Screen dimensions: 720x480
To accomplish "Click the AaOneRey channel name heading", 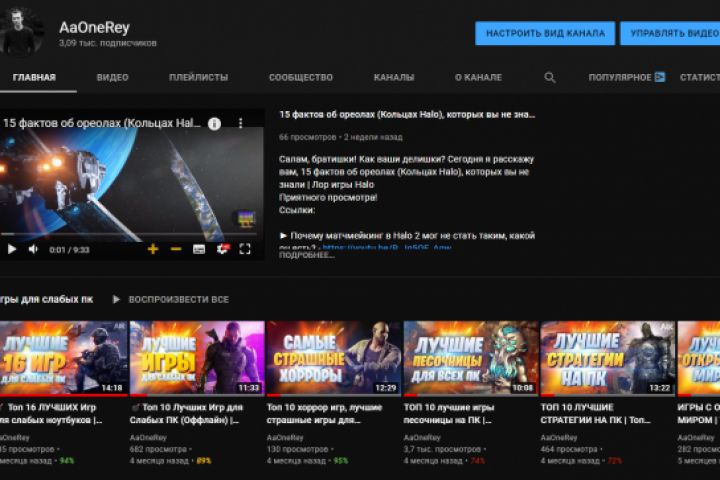I will click(x=95, y=28).
